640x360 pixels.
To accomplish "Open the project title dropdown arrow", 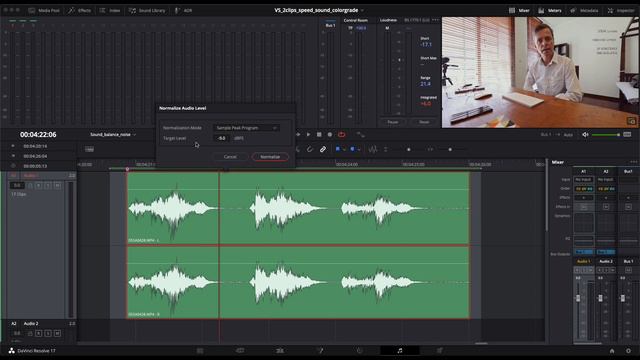I will [362, 10].
